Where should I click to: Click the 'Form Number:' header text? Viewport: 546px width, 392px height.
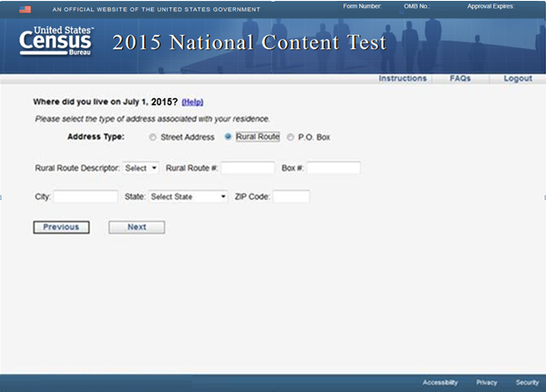coord(363,6)
